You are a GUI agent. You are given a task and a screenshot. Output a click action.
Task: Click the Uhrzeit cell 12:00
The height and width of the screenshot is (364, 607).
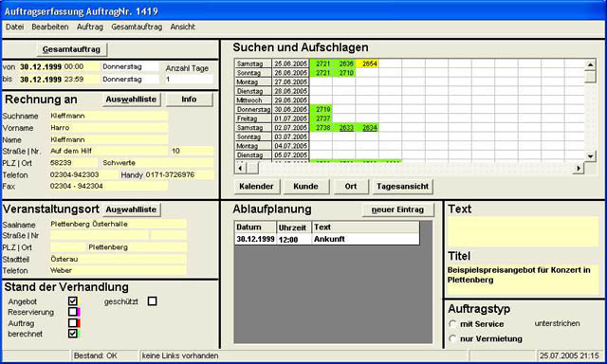tap(294, 239)
